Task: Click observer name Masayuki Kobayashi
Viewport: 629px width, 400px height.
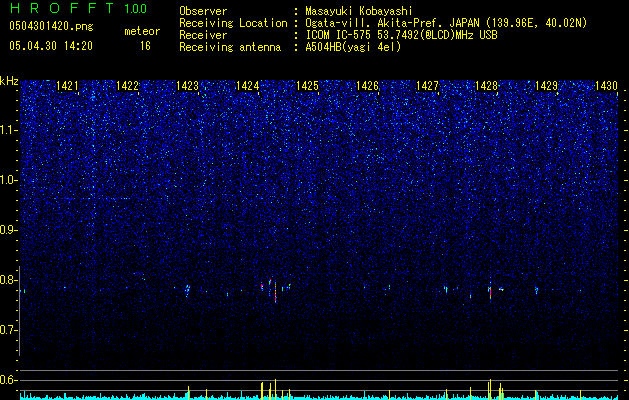Action: tap(359, 11)
